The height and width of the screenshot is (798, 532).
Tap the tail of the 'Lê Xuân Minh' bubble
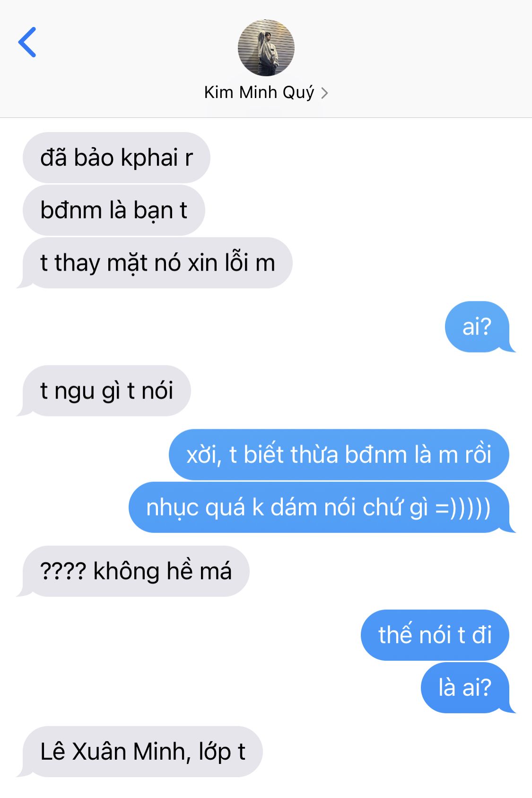point(22,772)
